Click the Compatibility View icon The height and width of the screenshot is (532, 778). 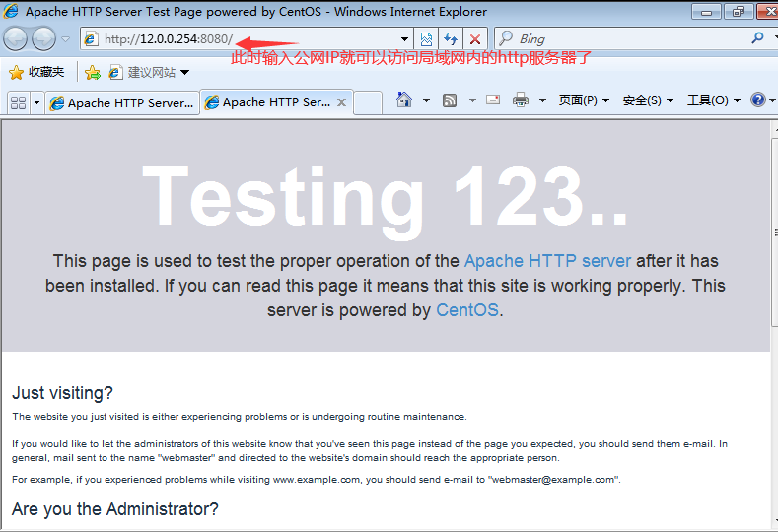click(426, 39)
